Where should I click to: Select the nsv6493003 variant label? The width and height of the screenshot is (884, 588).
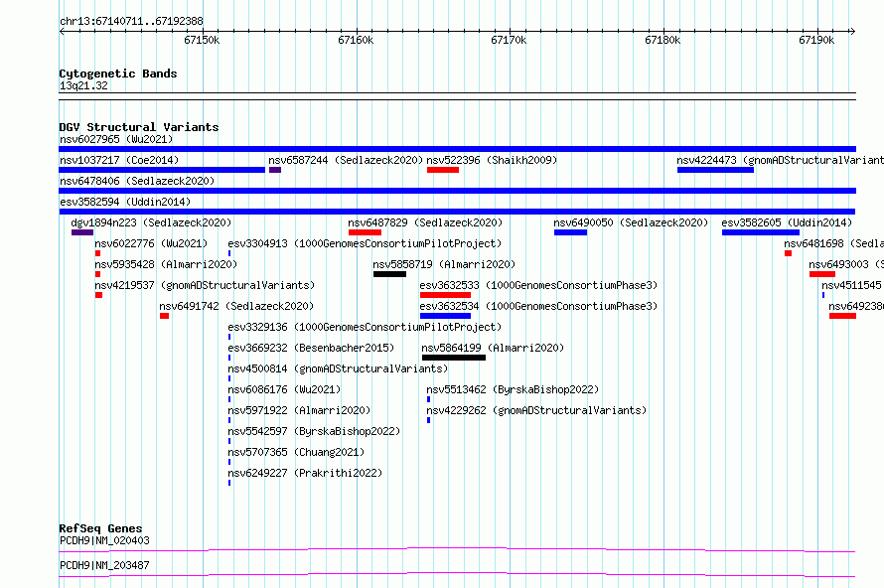845,264
